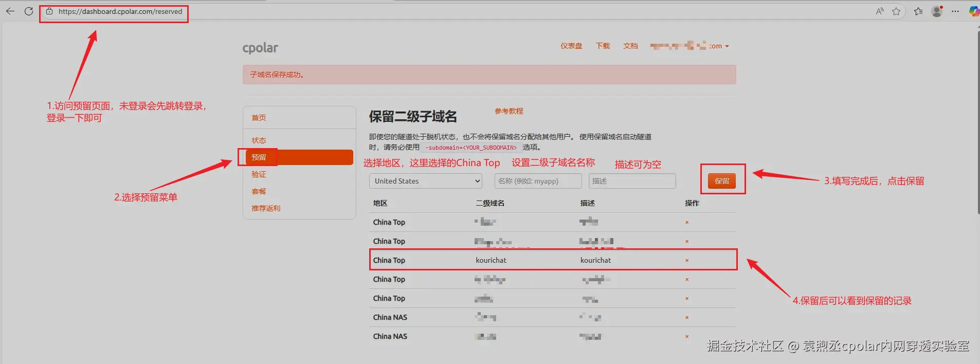This screenshot has width=980, height=364.
Task: Open the 下载 top navigation link
Action: [x=603, y=46]
